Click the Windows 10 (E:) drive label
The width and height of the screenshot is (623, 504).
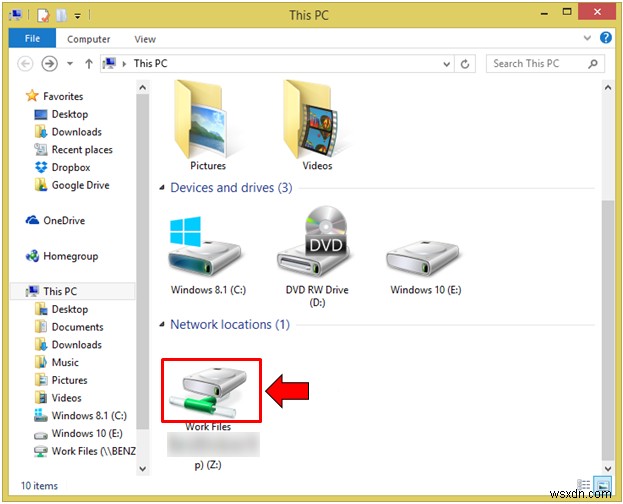click(x=426, y=290)
